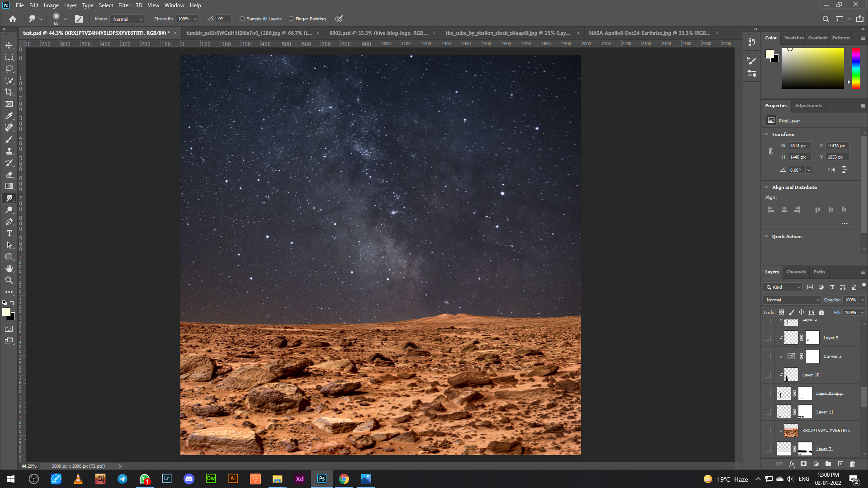Select the Lasso tool
The height and width of the screenshot is (488, 868).
[x=9, y=69]
